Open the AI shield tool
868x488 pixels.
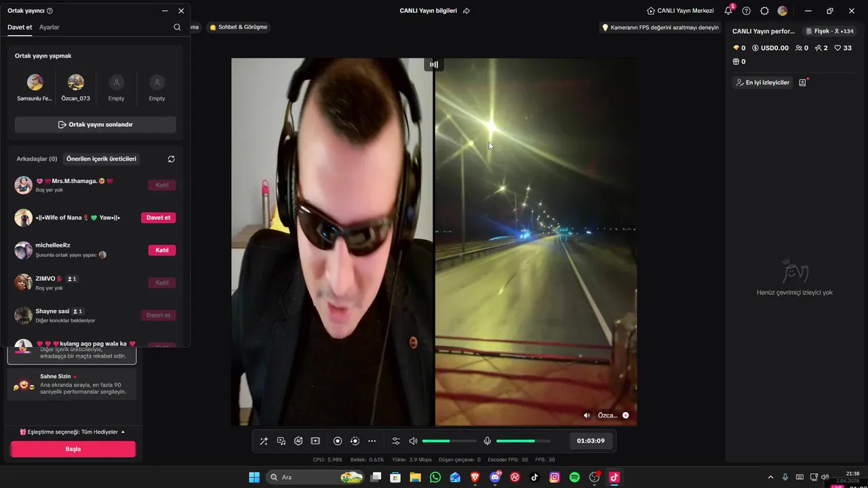298,441
